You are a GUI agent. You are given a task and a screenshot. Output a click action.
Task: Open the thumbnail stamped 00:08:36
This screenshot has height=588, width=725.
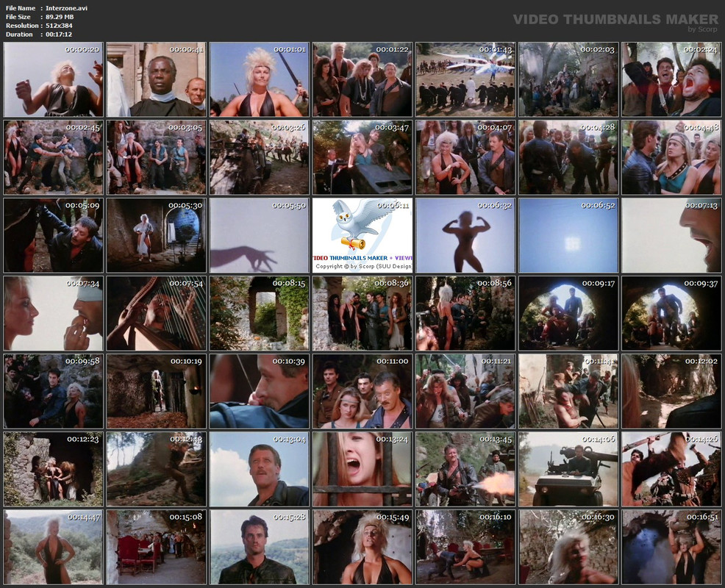point(362,313)
